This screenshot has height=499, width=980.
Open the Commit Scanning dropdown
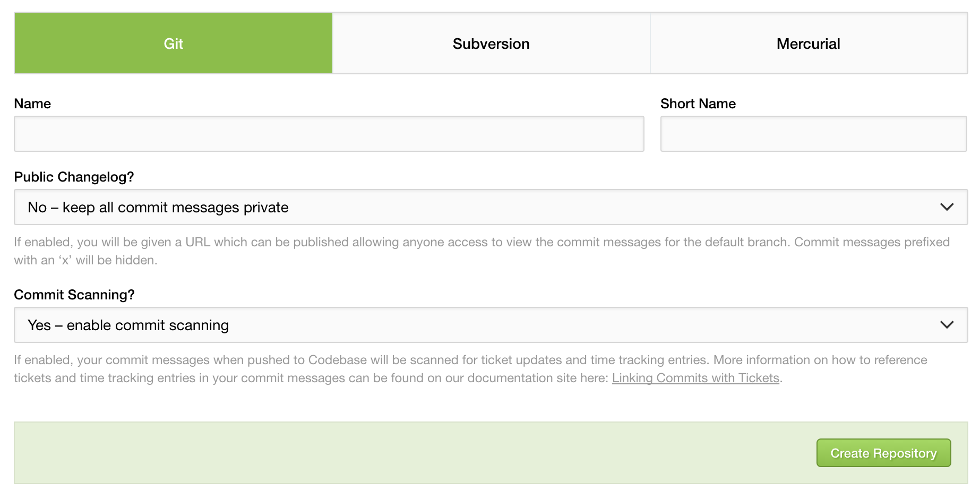coord(491,325)
